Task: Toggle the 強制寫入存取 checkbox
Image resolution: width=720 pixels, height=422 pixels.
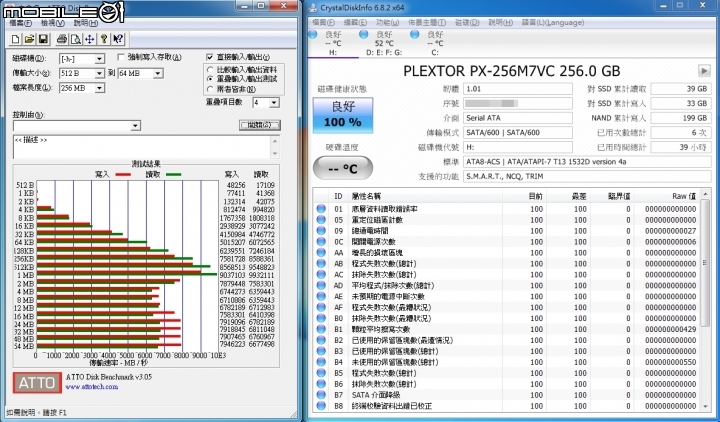Action: [x=121, y=57]
